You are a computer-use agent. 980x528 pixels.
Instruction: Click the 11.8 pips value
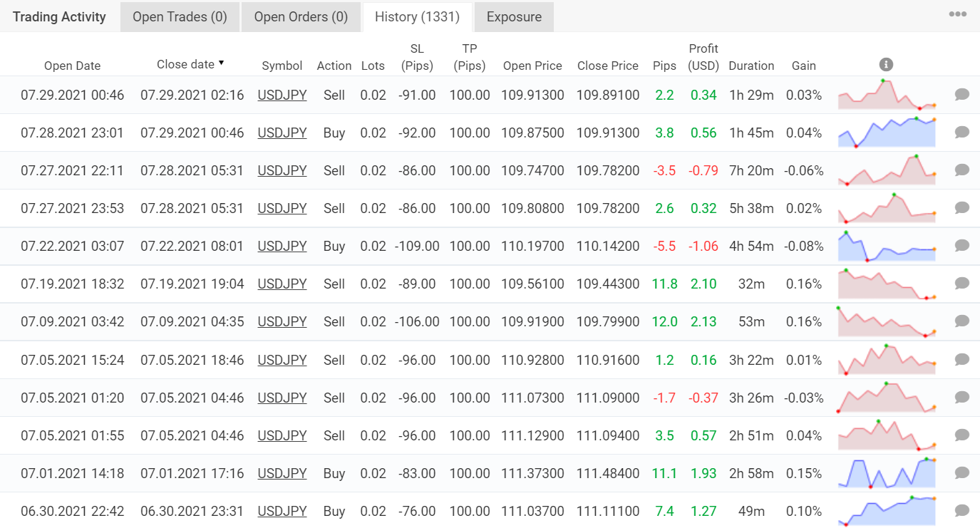(x=664, y=284)
